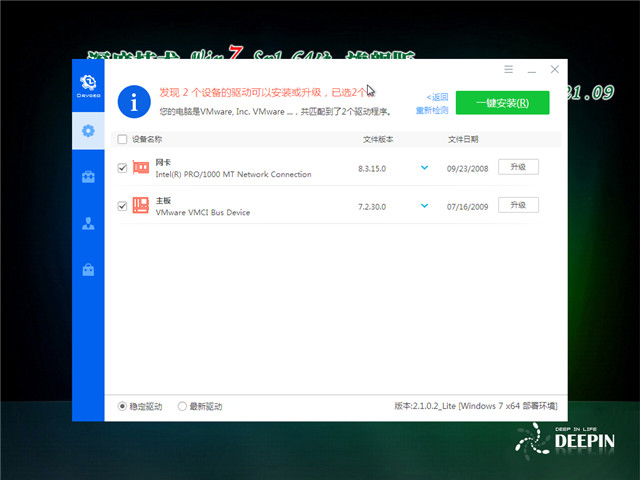Click the 07/16/2009 date value

pos(467,207)
